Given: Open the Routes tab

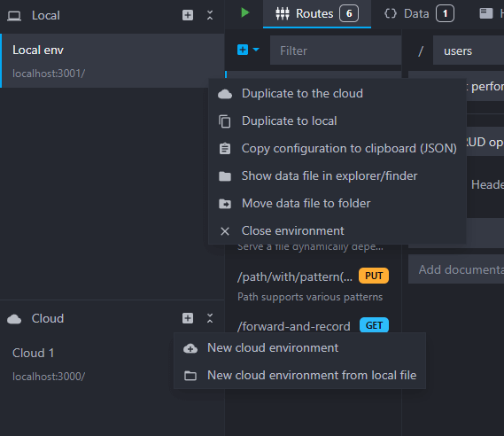Looking at the screenshot, I should [x=317, y=14].
